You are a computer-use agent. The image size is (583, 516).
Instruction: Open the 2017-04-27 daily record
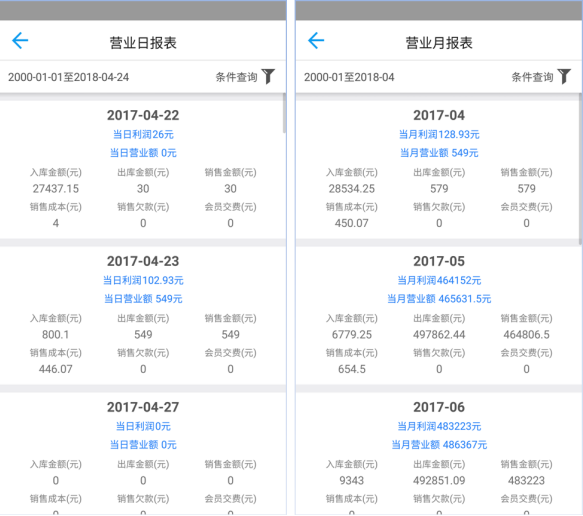point(143,454)
